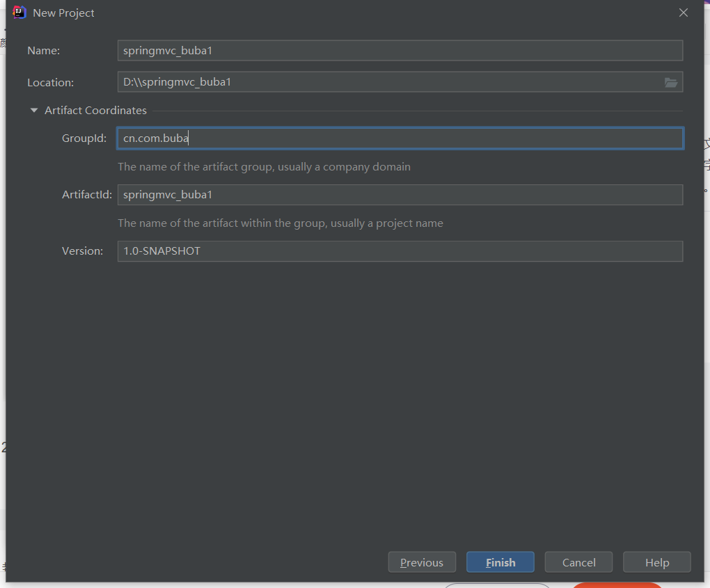Click the 'Artifact Coordinates' section header label

[95, 110]
